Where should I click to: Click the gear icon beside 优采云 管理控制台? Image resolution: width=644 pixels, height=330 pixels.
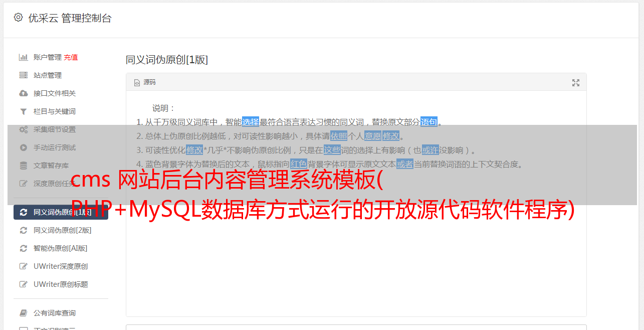click(18, 18)
